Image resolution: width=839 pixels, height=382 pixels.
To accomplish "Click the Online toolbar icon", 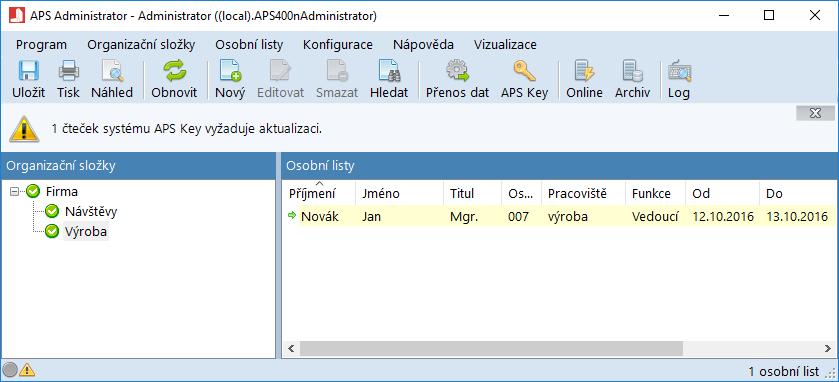I will click(x=584, y=71).
